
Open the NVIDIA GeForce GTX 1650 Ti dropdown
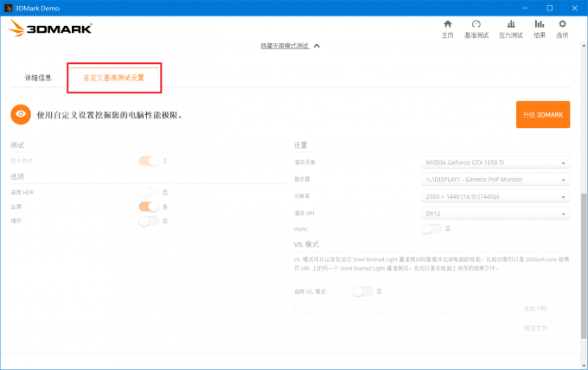pos(495,163)
